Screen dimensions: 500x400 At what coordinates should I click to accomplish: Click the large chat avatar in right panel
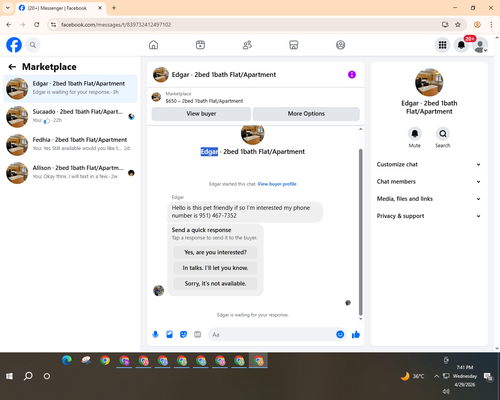(x=429, y=82)
